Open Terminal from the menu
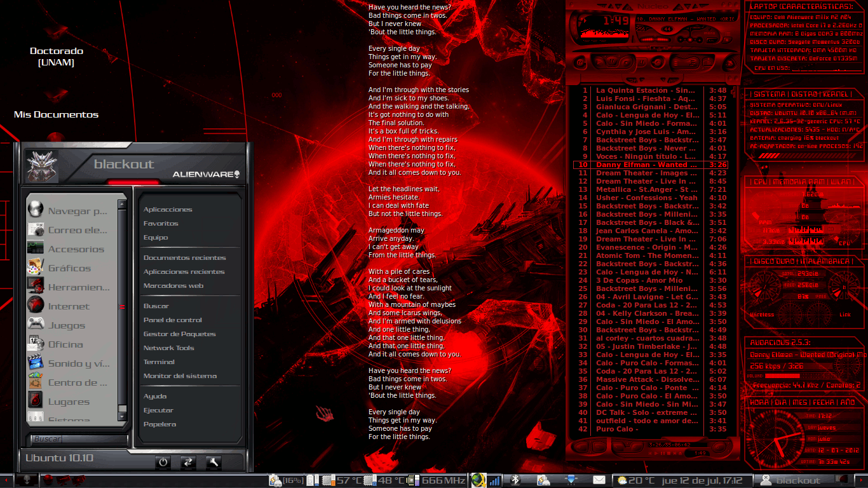 pyautogui.click(x=159, y=362)
